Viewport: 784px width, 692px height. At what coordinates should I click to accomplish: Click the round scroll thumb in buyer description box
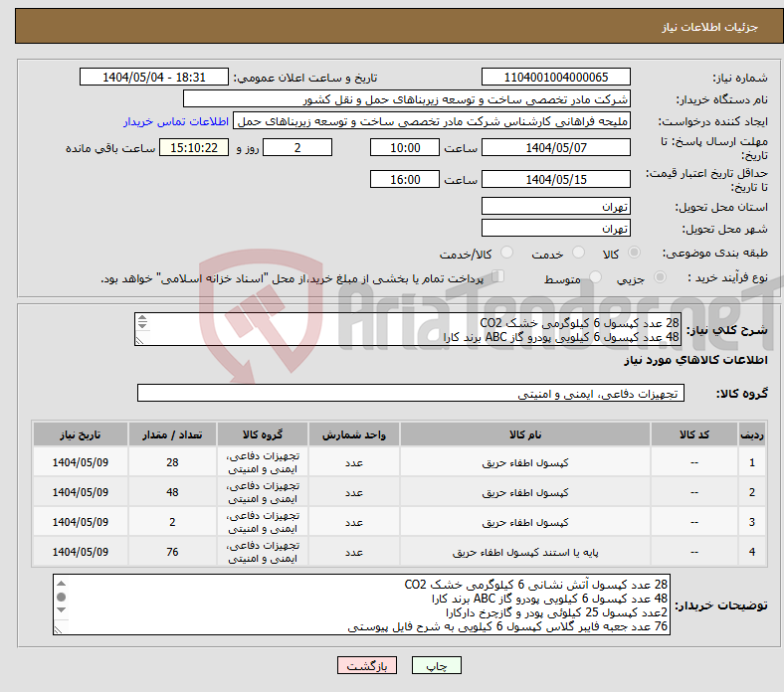click(62, 598)
